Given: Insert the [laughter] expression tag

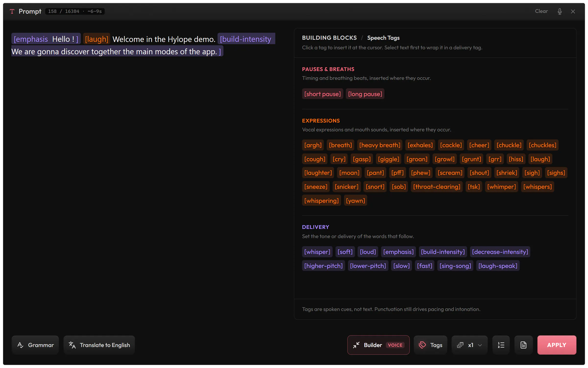Looking at the screenshot, I should click(x=318, y=173).
